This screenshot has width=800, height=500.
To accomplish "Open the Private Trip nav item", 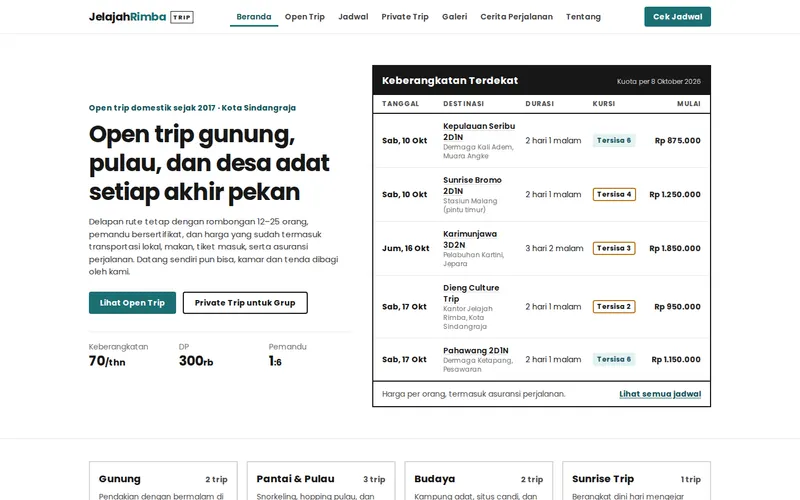I will coord(405,17).
